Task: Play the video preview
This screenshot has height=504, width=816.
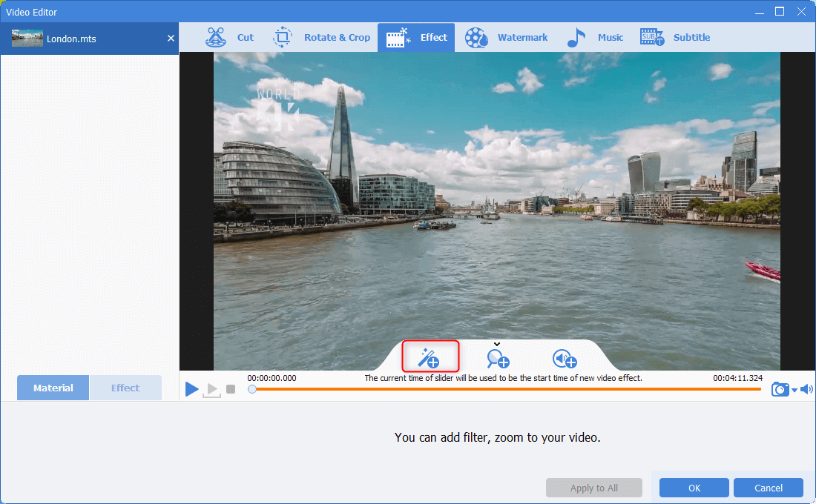Action: (191, 389)
